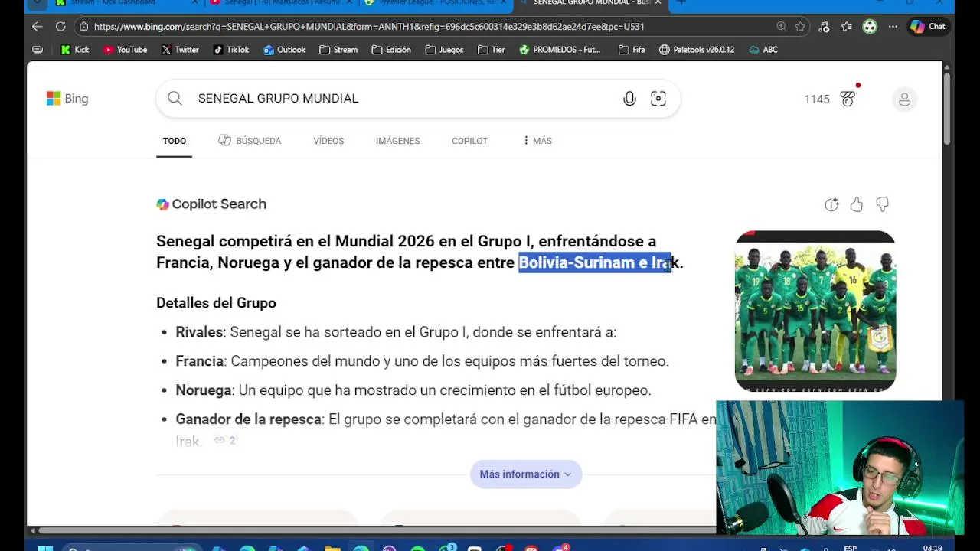Screen dimensions: 980x551
Task: Click the sparkle clock icon next to thumbs up
Action: (x=831, y=204)
